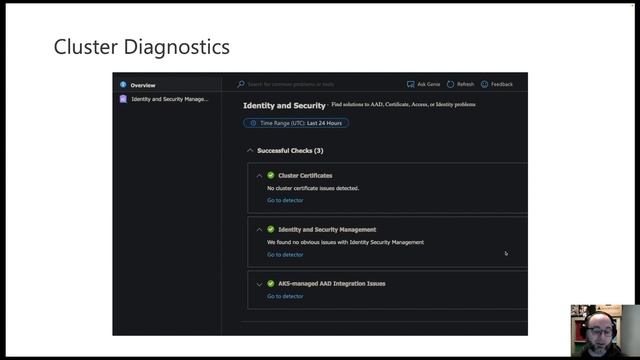This screenshot has height=360, width=640.
Task: Click the Ask Genie chat icon
Action: [411, 84]
